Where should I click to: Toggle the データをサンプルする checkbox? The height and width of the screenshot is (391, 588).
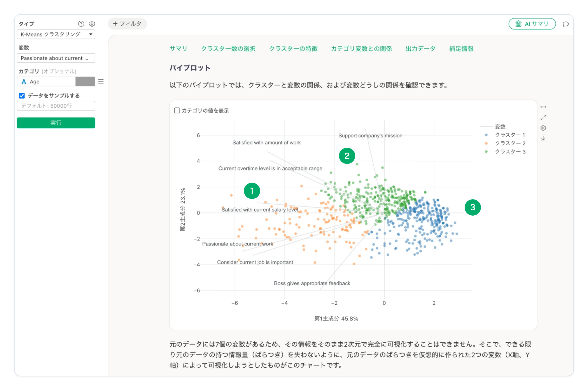click(22, 96)
